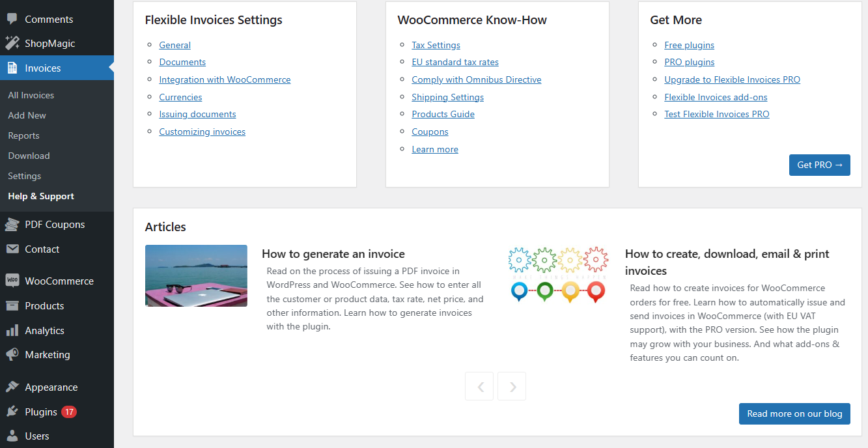Show previous article with left chevron
The image size is (868, 448).
click(x=479, y=387)
